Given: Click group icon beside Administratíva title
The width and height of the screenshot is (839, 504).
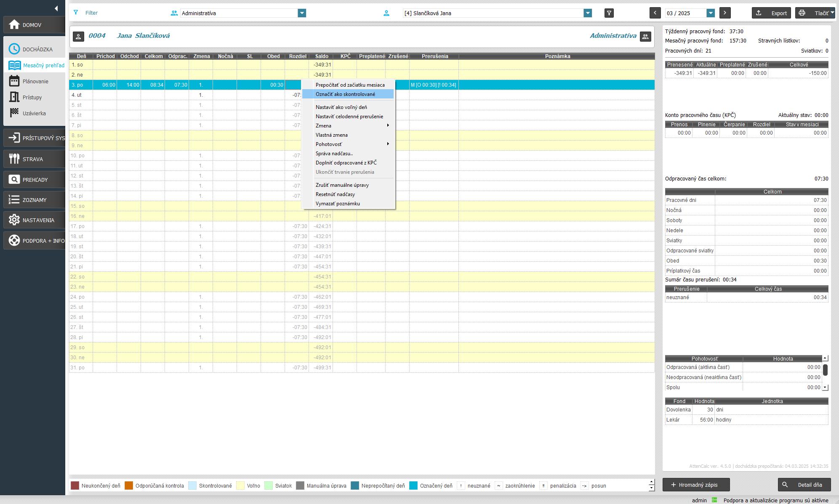Looking at the screenshot, I should pyautogui.click(x=645, y=37).
